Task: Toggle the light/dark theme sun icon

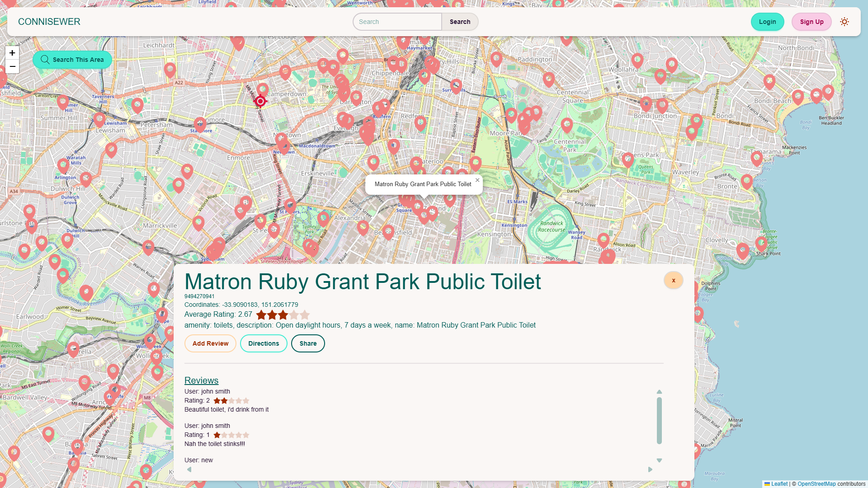Action: pos(844,22)
